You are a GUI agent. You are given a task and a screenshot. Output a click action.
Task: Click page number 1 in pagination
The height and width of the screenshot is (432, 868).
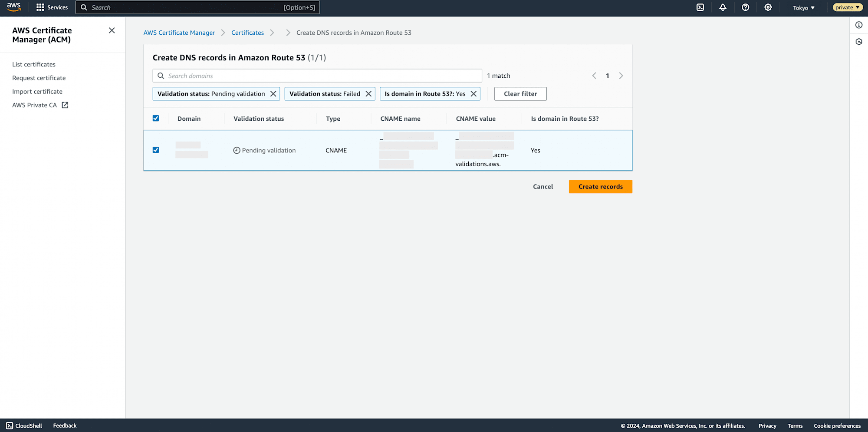tap(608, 76)
